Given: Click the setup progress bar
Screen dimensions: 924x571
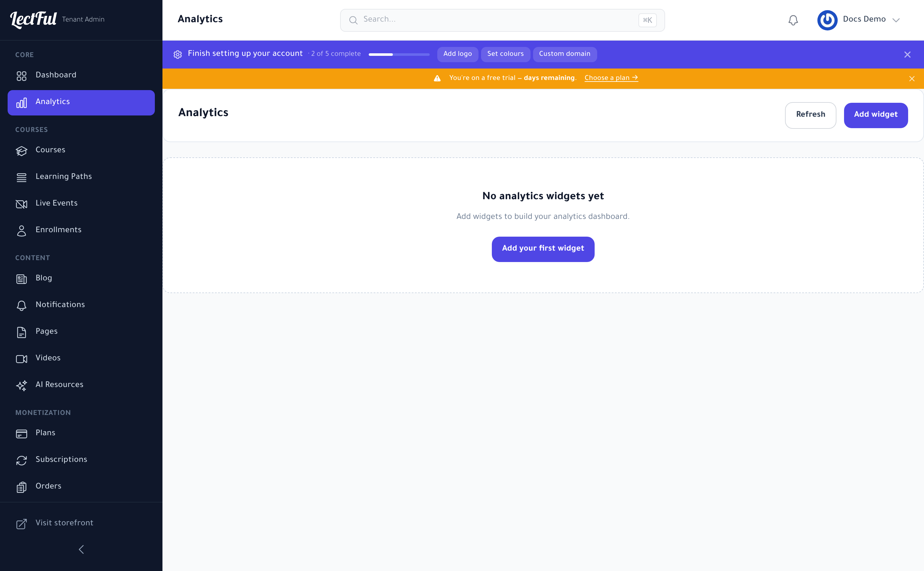Looking at the screenshot, I should click(x=399, y=54).
